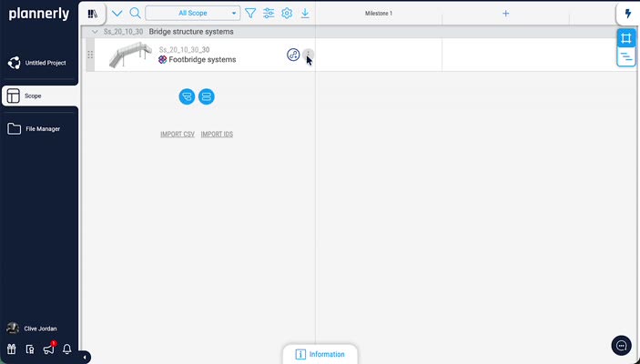This screenshot has height=364, width=640.
Task: Open the footbridge thumbnail image
Action: [x=130, y=55]
